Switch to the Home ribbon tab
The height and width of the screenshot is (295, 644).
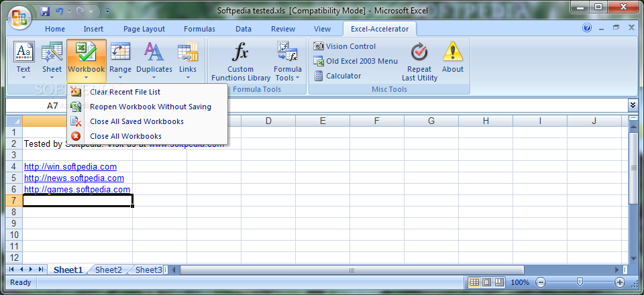55,29
